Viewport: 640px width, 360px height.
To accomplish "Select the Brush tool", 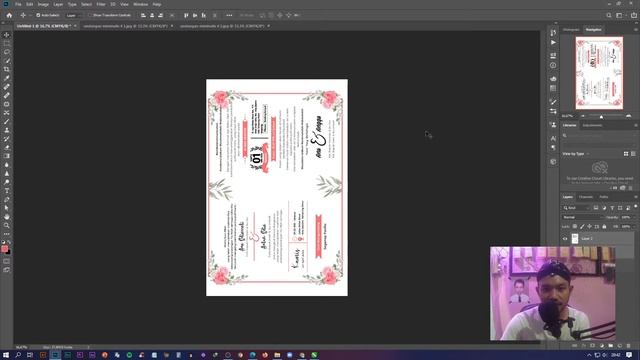I will click(x=7, y=122).
